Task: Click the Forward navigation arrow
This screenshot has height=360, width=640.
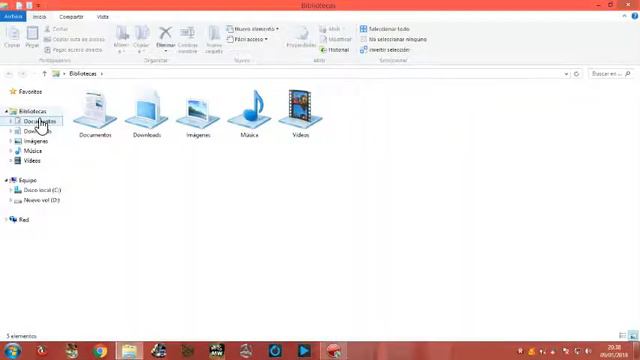Action: (x=22, y=74)
